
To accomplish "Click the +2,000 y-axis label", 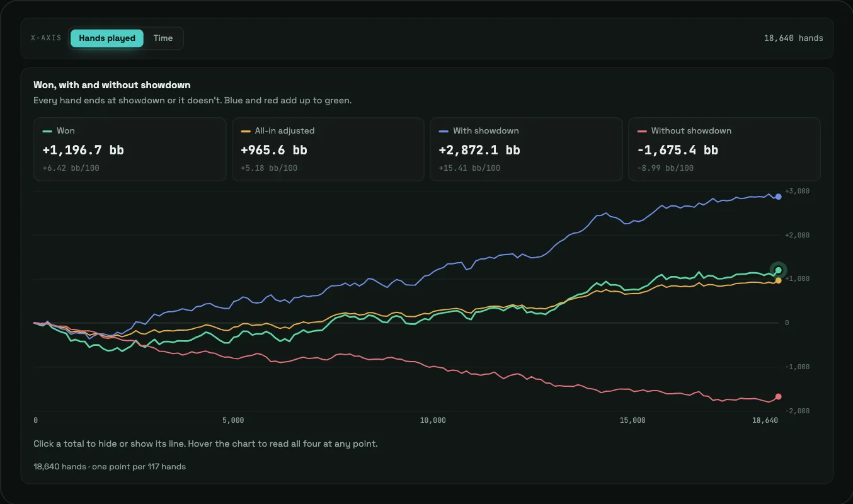I will 797,235.
